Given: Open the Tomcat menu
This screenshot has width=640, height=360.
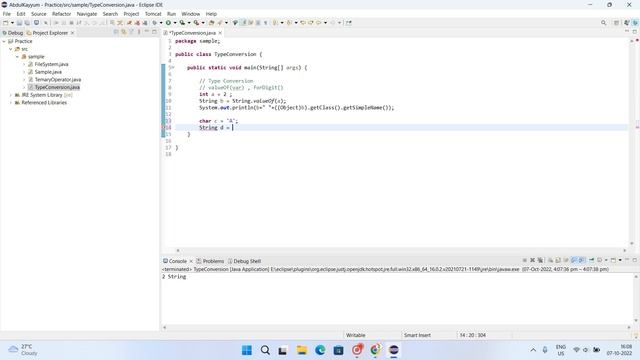Looking at the screenshot, I should tap(153, 14).
